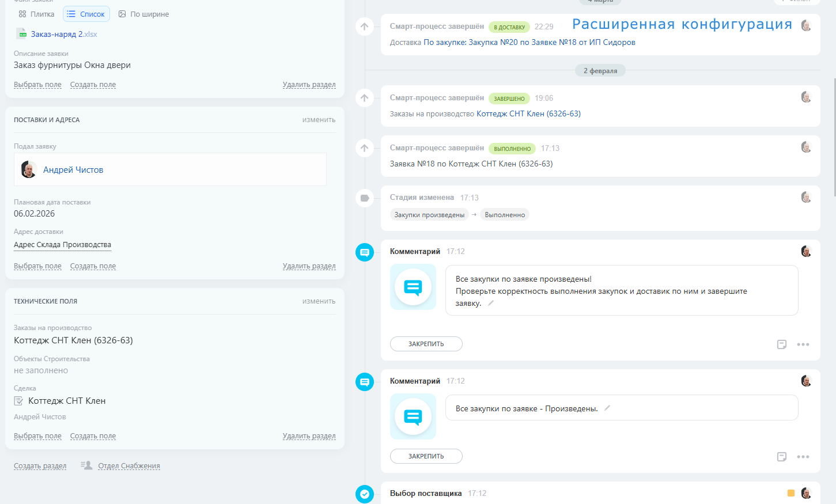
Task: Click the planned delivery date 06.02.2026
Action: [x=35, y=214]
